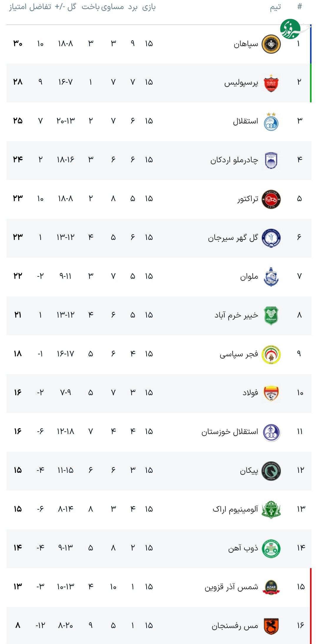
Task: Click the Tractor club badge
Action: coord(271,199)
